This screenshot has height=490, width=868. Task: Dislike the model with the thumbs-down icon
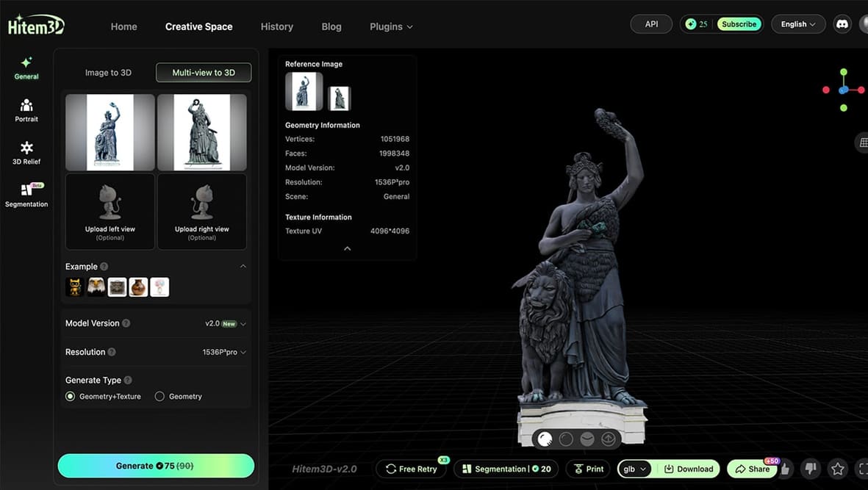pos(809,469)
